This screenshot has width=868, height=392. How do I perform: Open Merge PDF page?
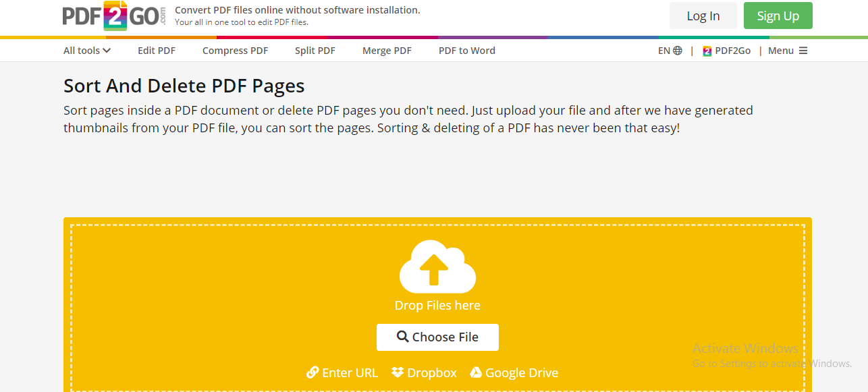pos(387,51)
